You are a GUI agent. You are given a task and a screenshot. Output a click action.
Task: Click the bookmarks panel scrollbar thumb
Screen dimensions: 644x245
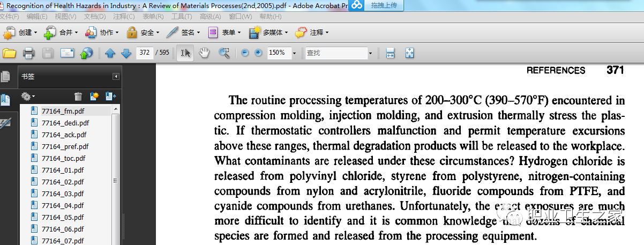[116, 181]
